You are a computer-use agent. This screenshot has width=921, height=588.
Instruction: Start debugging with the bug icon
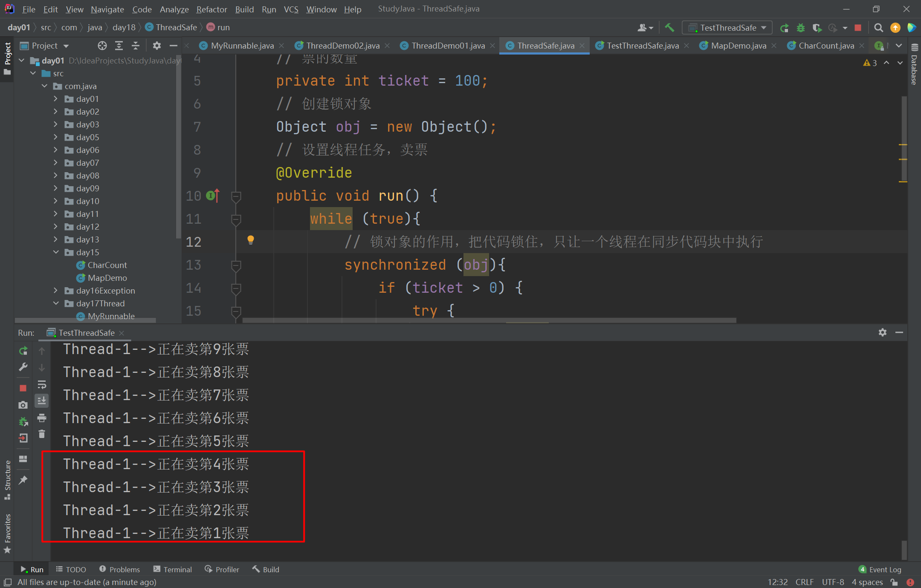[x=801, y=28]
